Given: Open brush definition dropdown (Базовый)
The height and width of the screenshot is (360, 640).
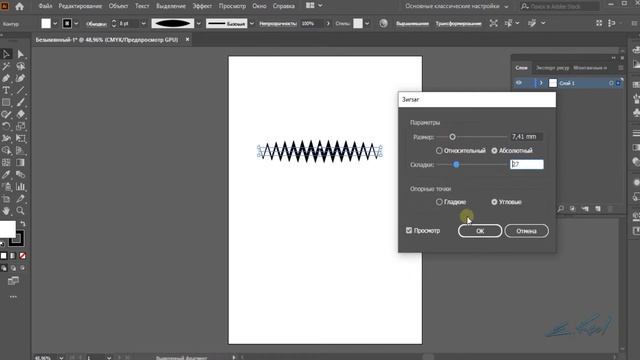Looking at the screenshot, I should pos(251,24).
